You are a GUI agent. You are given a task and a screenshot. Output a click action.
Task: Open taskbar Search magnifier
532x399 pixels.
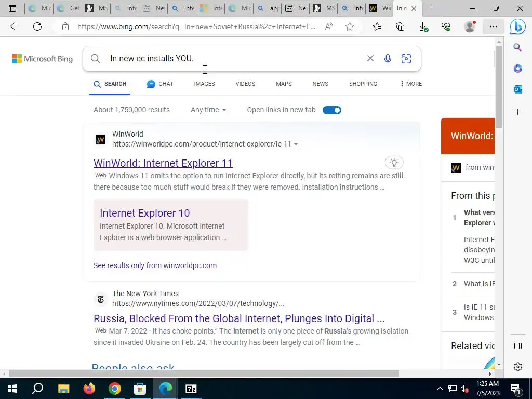point(37,389)
